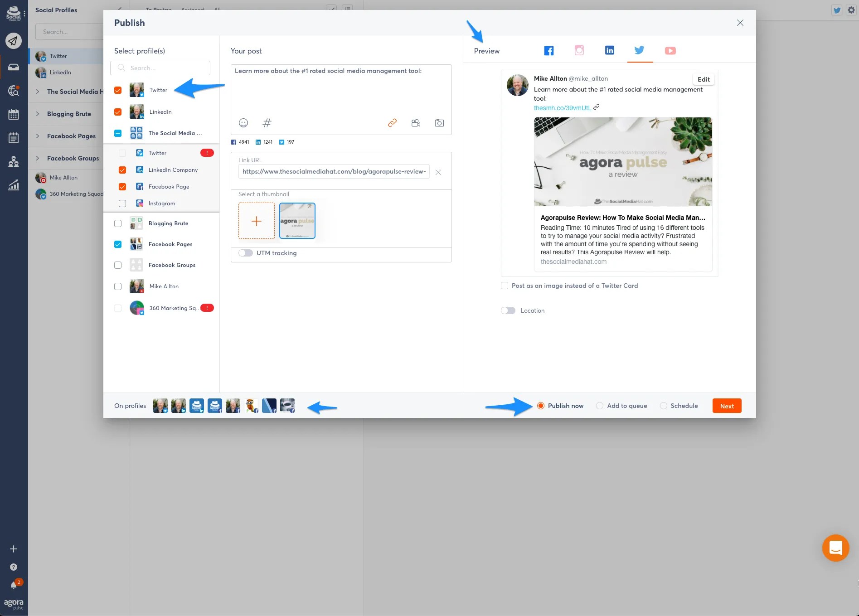This screenshot has width=859, height=616.
Task: Select the Publish now radio option
Action: [541, 406]
